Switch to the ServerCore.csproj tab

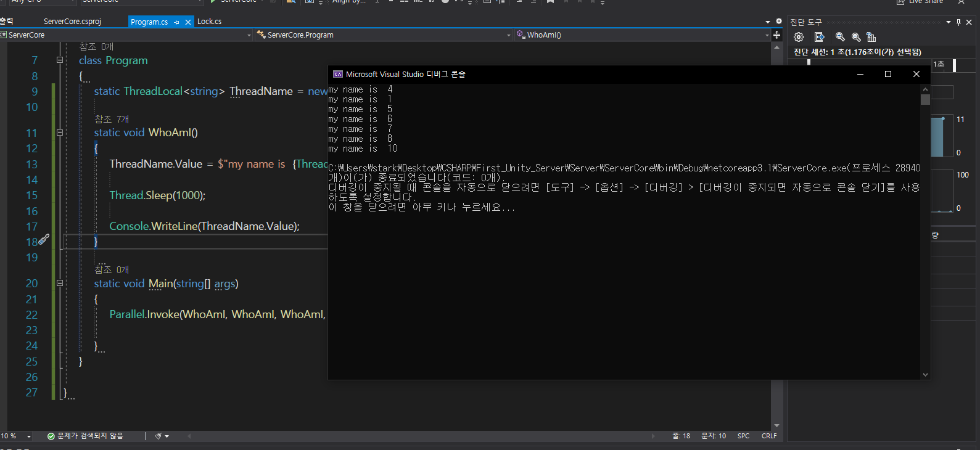[x=72, y=22]
